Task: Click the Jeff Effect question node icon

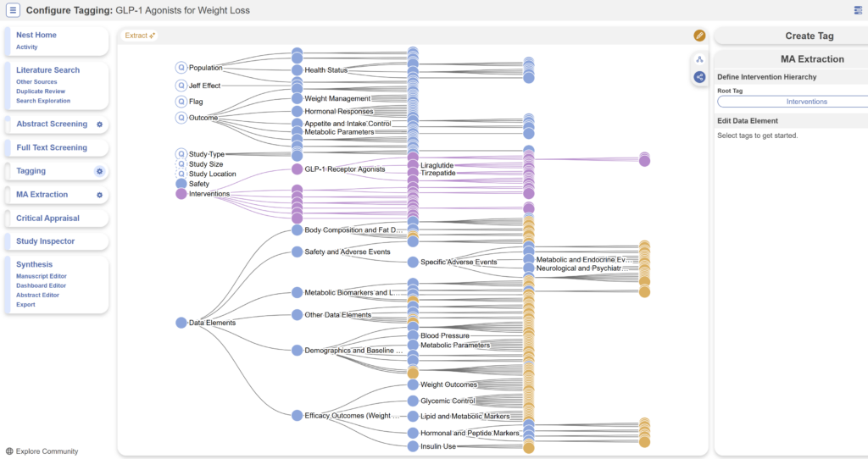Action: coord(181,86)
